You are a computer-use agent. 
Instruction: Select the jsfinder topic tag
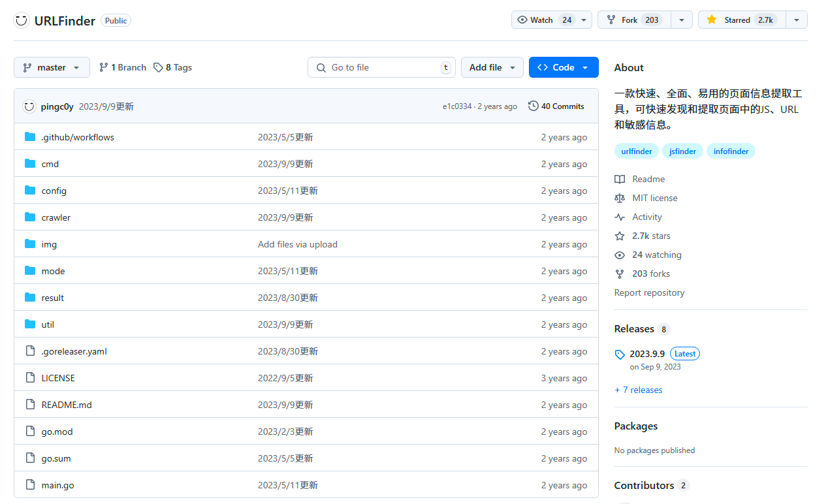click(682, 151)
